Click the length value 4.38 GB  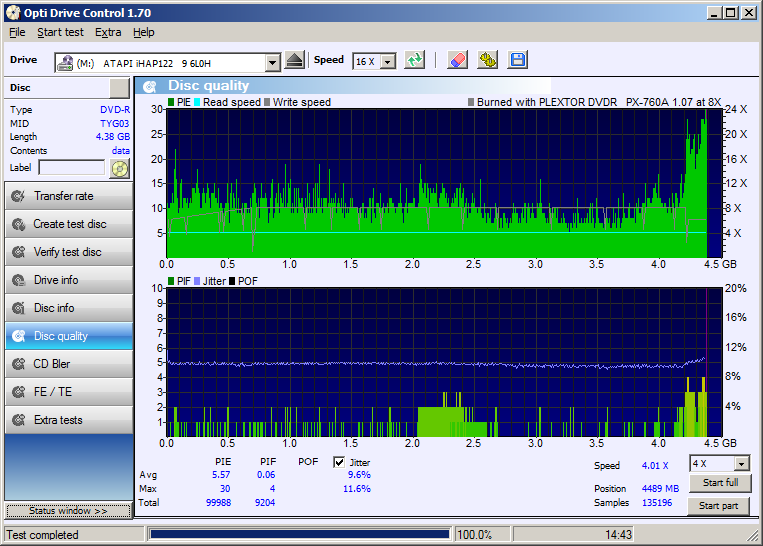pos(113,137)
